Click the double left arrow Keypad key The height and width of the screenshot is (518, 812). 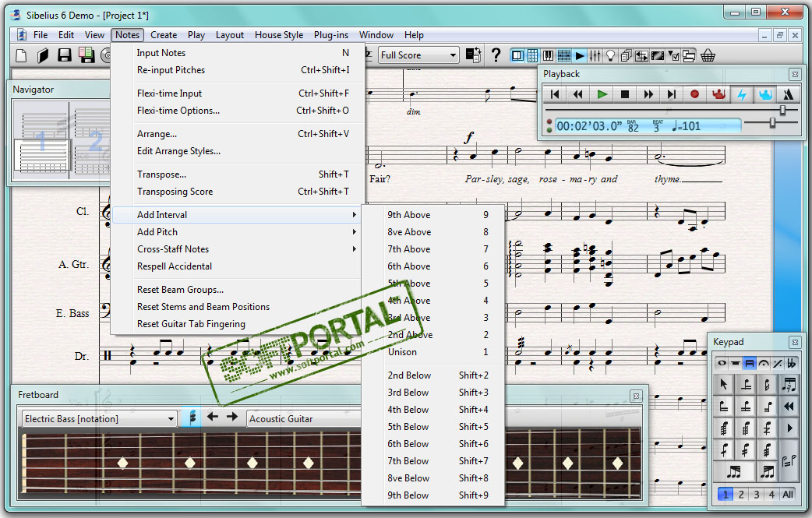(789, 407)
